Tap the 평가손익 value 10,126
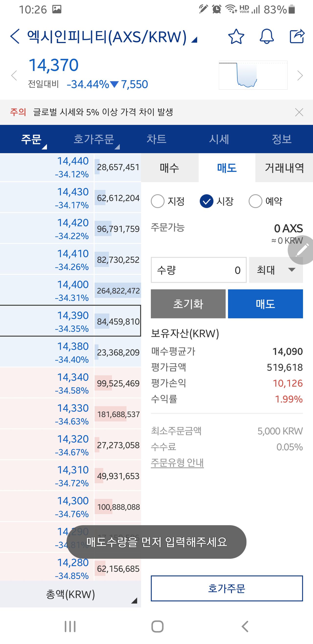313x644 pixels. tap(288, 383)
